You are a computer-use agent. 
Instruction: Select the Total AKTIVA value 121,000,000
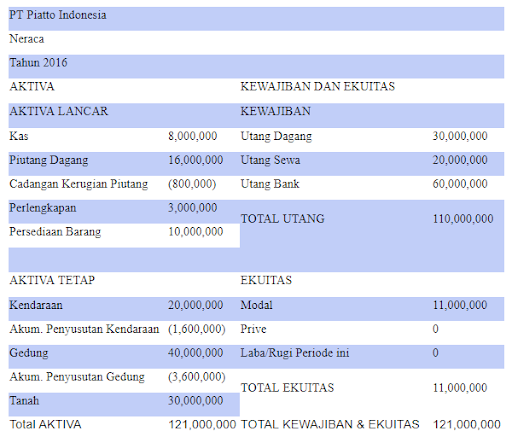pos(202,424)
